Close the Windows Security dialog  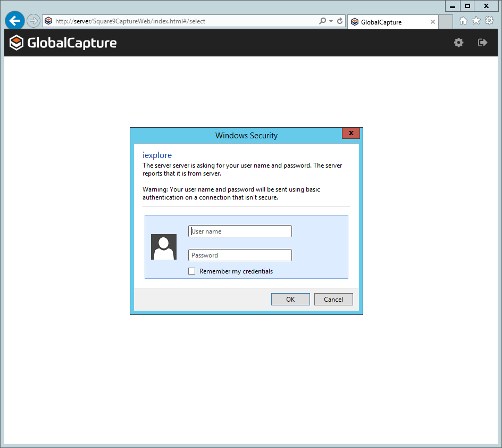point(351,133)
